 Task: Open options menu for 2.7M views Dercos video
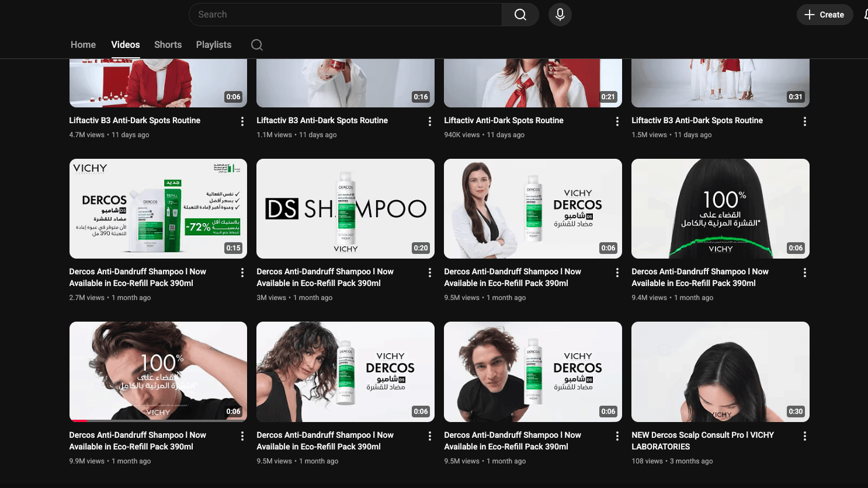242,273
